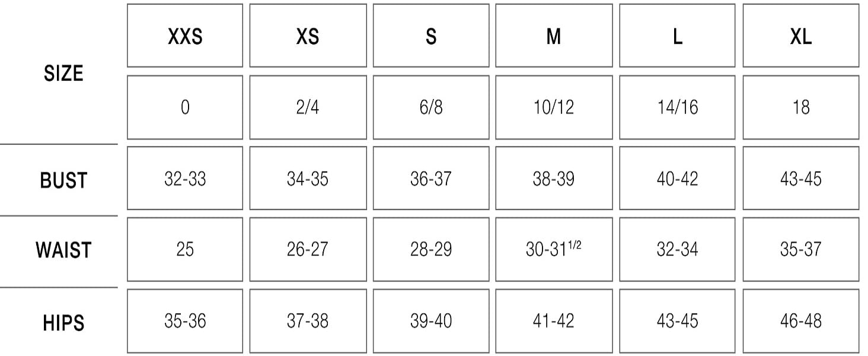Select the M size header cell
The width and height of the screenshot is (868, 356).
pyautogui.click(x=554, y=36)
